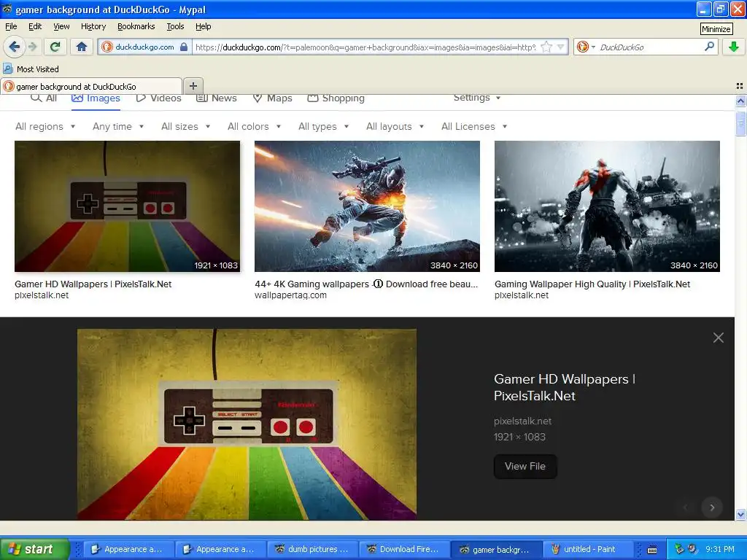
Task: Open a new tab with the plus button
Action: (193, 86)
